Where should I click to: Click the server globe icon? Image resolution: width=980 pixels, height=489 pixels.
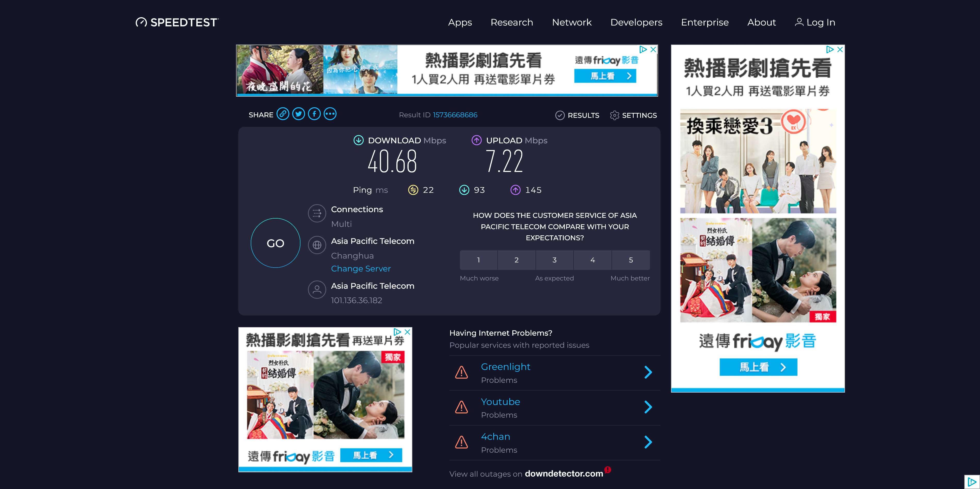[x=317, y=245]
